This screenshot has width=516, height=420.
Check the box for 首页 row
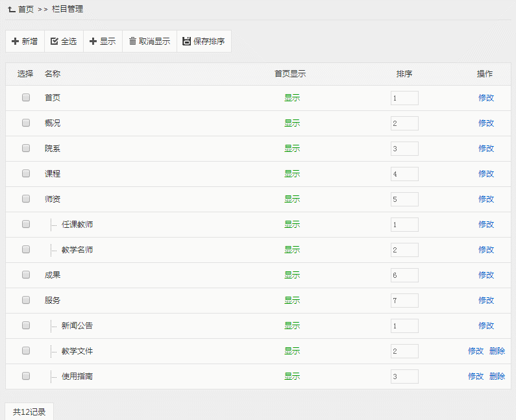(x=26, y=98)
